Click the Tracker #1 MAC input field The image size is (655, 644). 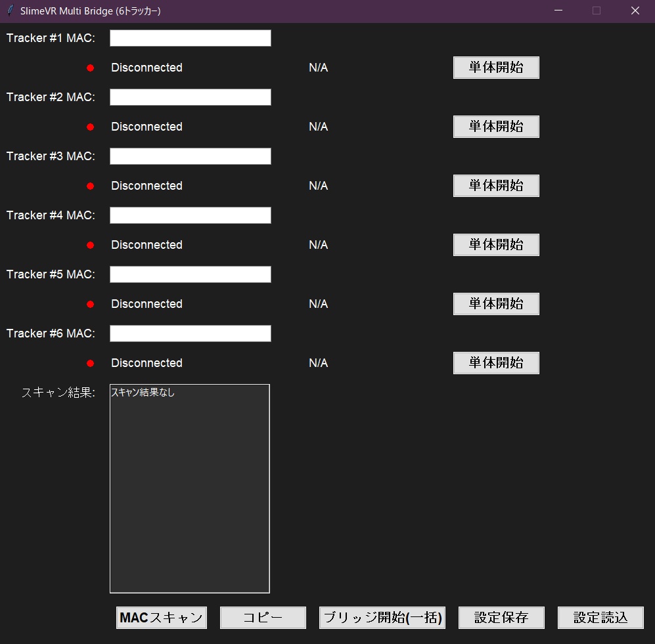(191, 38)
